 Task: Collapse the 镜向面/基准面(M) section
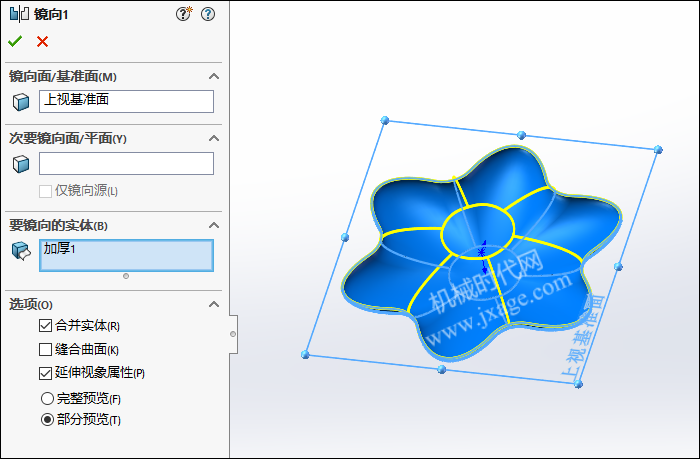[214, 76]
